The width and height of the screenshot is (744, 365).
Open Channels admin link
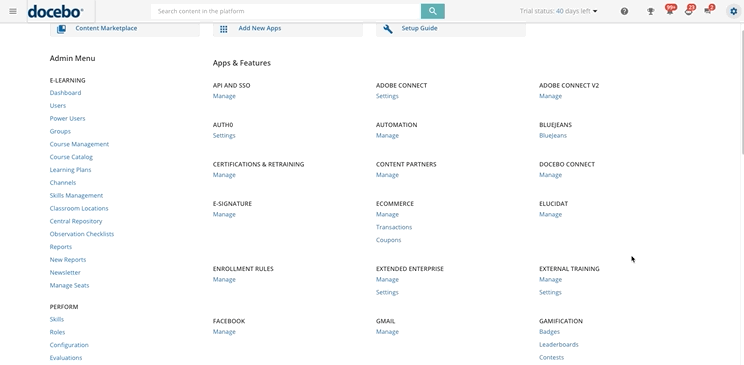click(x=63, y=182)
